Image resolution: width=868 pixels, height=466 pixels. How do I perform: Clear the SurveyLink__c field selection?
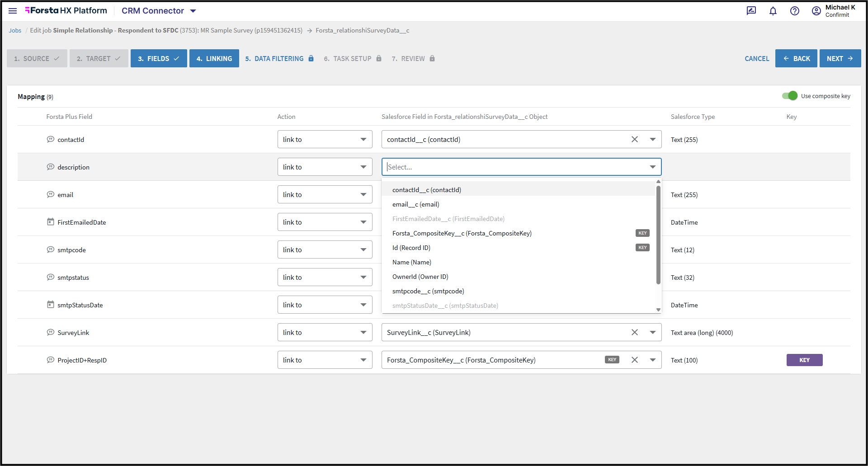tap(635, 332)
